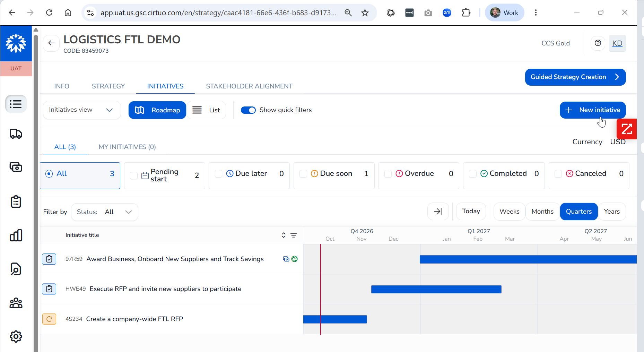
Task: Click the Create a company-wide FTL RFP bar
Action: [x=335, y=319]
